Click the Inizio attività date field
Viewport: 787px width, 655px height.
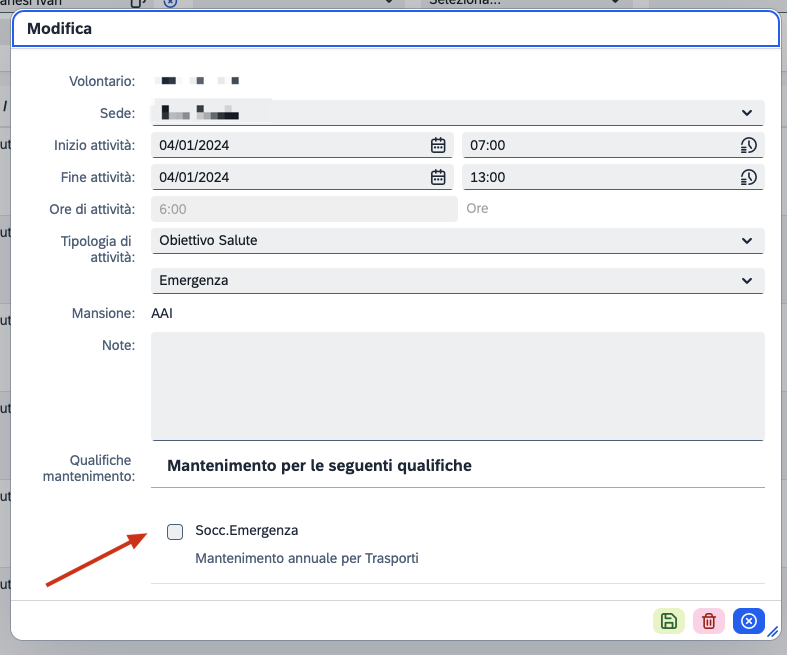(x=290, y=145)
